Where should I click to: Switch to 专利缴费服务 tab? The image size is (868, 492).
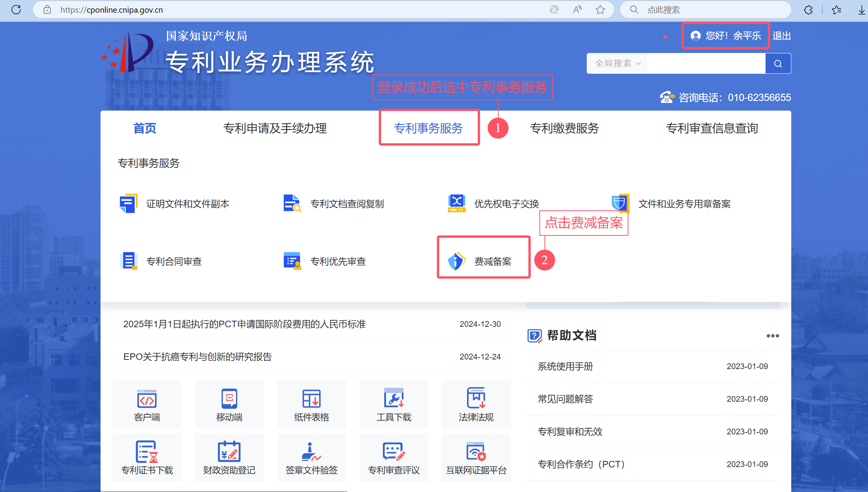[564, 128]
